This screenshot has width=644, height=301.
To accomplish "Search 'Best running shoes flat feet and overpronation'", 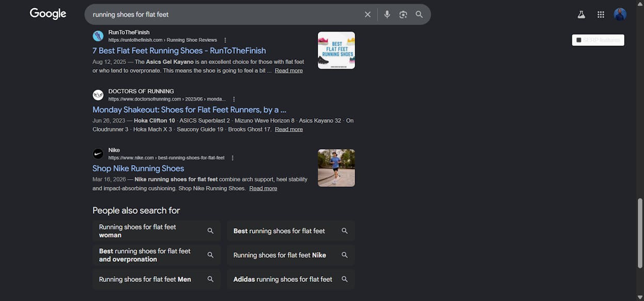I will (x=156, y=255).
